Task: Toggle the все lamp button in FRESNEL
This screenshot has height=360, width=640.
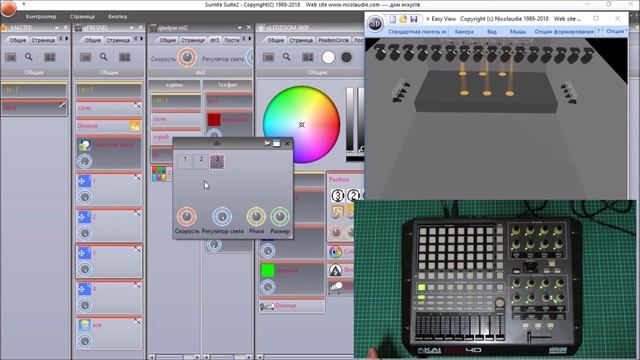Action: (109, 333)
